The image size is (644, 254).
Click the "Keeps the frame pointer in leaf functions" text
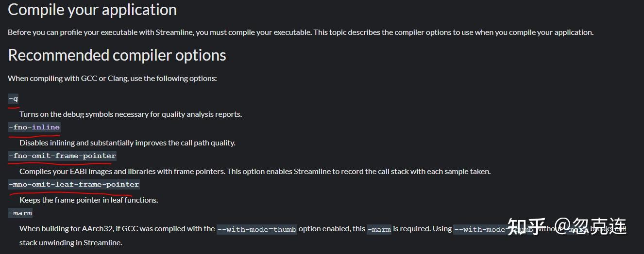click(x=89, y=200)
